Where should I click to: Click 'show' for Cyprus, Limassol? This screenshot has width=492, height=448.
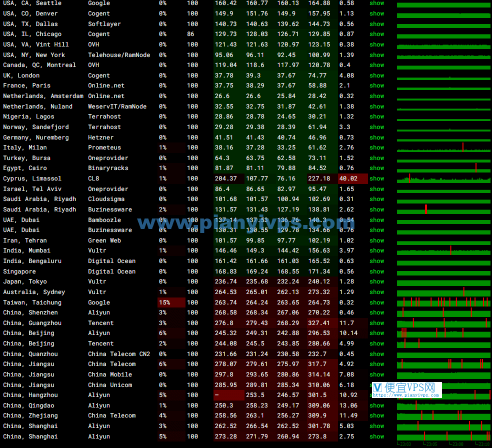pyautogui.click(x=376, y=178)
